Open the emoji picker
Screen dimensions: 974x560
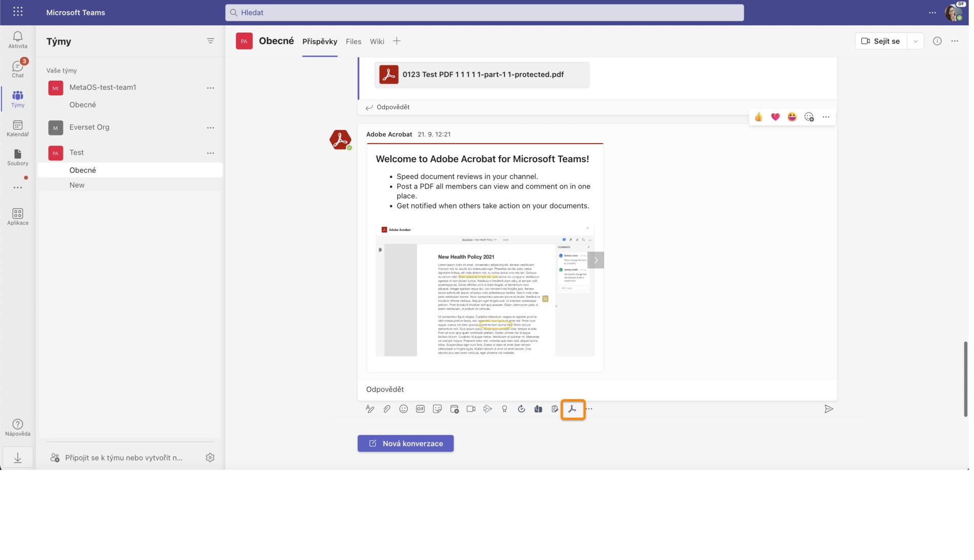point(403,409)
